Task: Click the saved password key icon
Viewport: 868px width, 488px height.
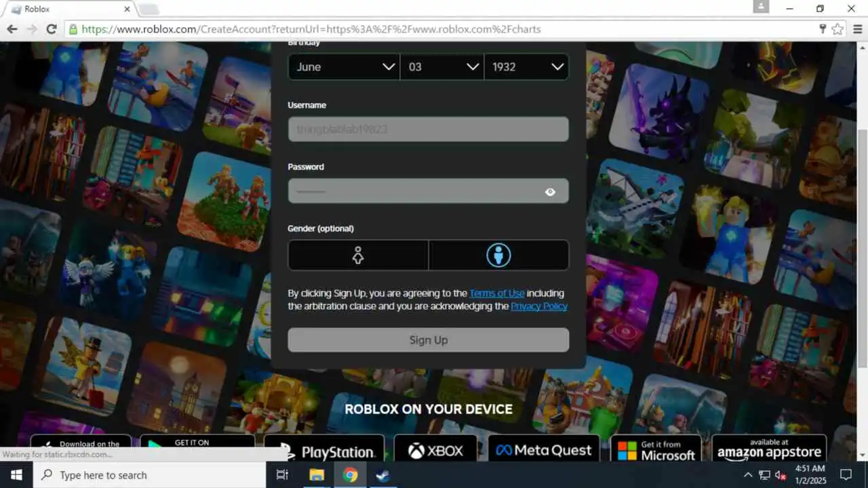Action: click(823, 29)
